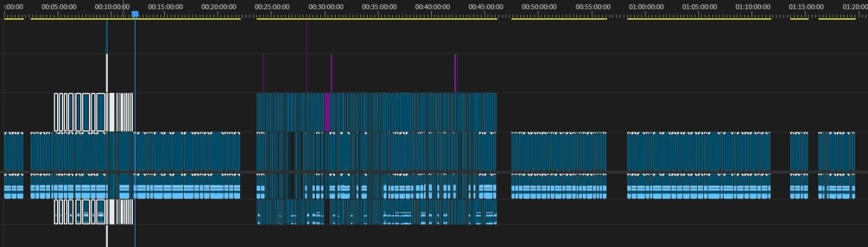Click the 01:15:00:00 mark on time ruler
This screenshot has height=247, width=868.
806,6
